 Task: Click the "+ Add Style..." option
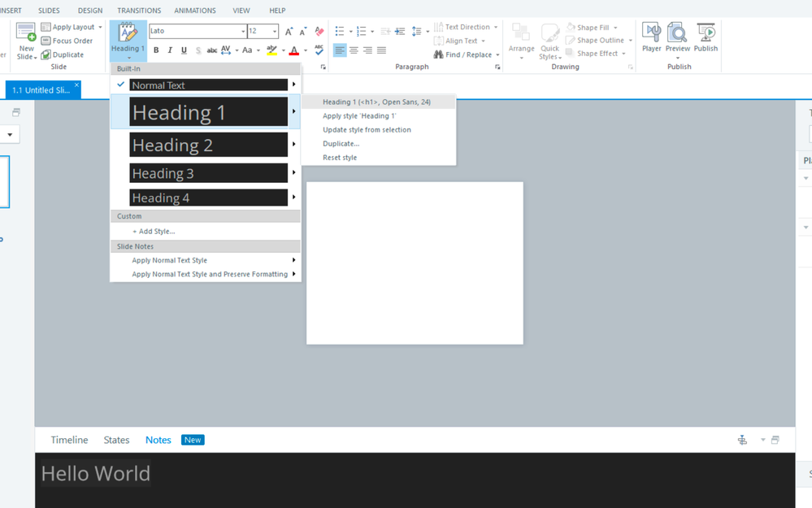click(x=154, y=232)
